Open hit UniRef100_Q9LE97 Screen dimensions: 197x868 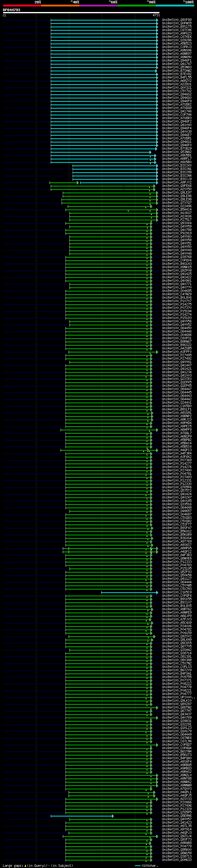177,193
